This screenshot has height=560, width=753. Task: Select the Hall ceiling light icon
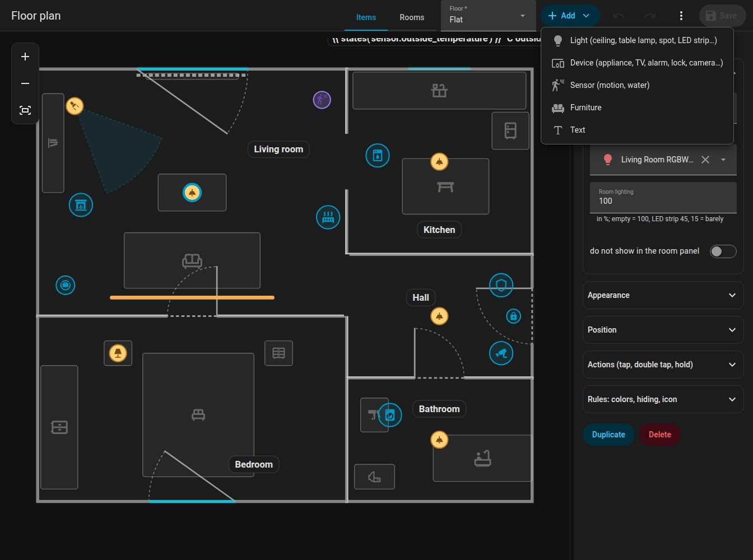click(x=439, y=316)
